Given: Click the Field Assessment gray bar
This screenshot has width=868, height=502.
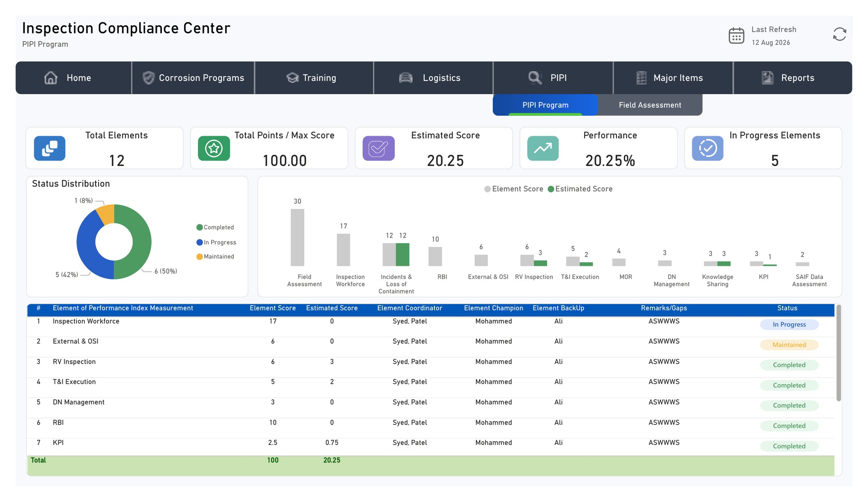Looking at the screenshot, I should [x=297, y=237].
